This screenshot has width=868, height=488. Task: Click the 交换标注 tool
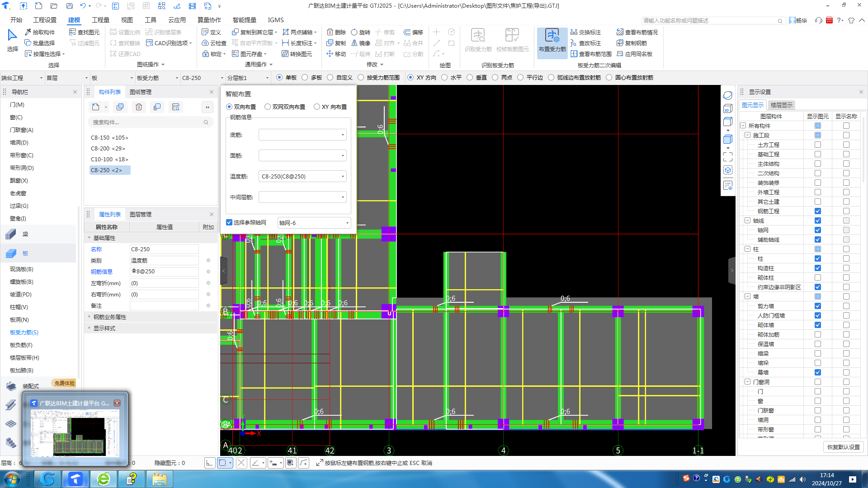[x=586, y=32]
